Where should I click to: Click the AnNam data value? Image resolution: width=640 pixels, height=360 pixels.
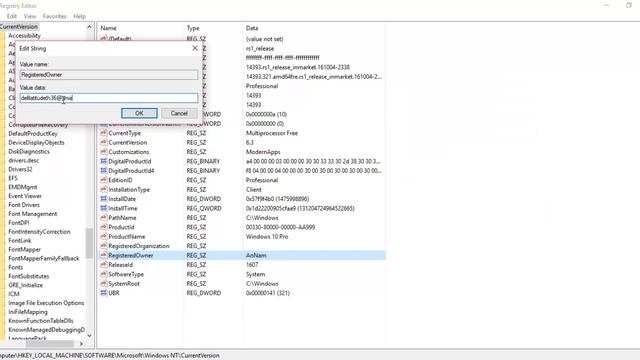point(256,255)
